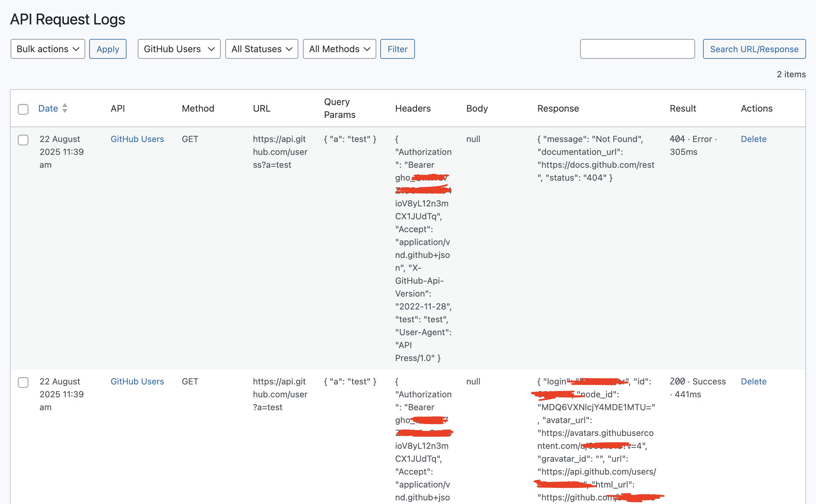Click the Date column sort arrows icon
816x504 pixels.
pos(65,108)
